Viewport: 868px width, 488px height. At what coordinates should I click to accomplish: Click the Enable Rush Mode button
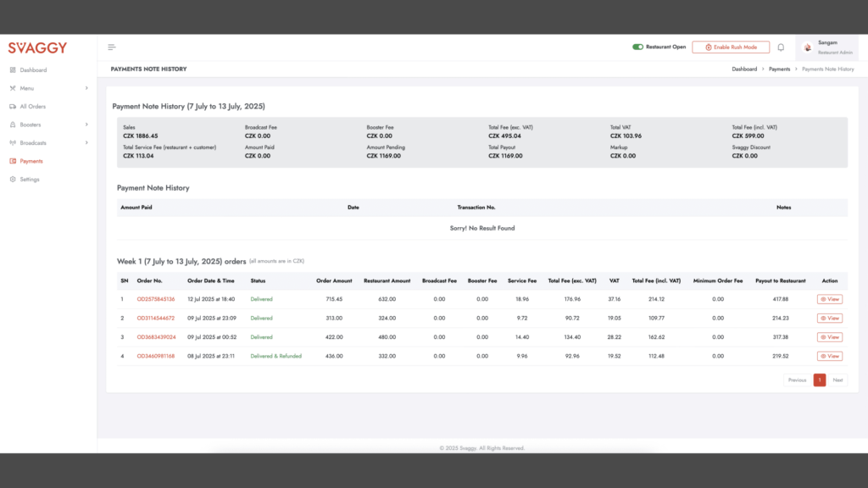(731, 47)
